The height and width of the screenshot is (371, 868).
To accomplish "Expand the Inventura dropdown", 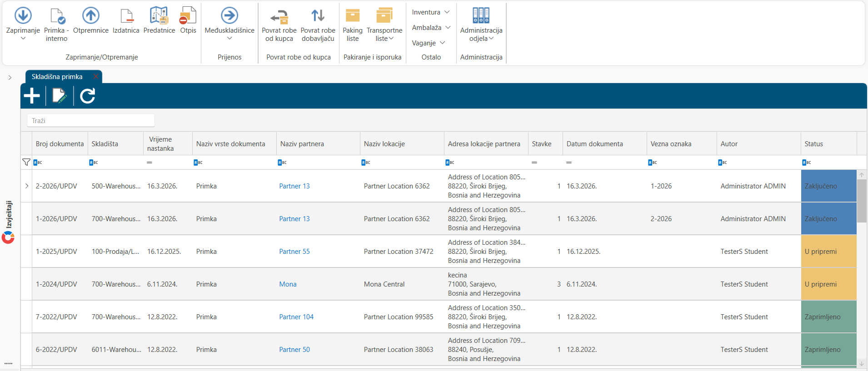I will (431, 12).
